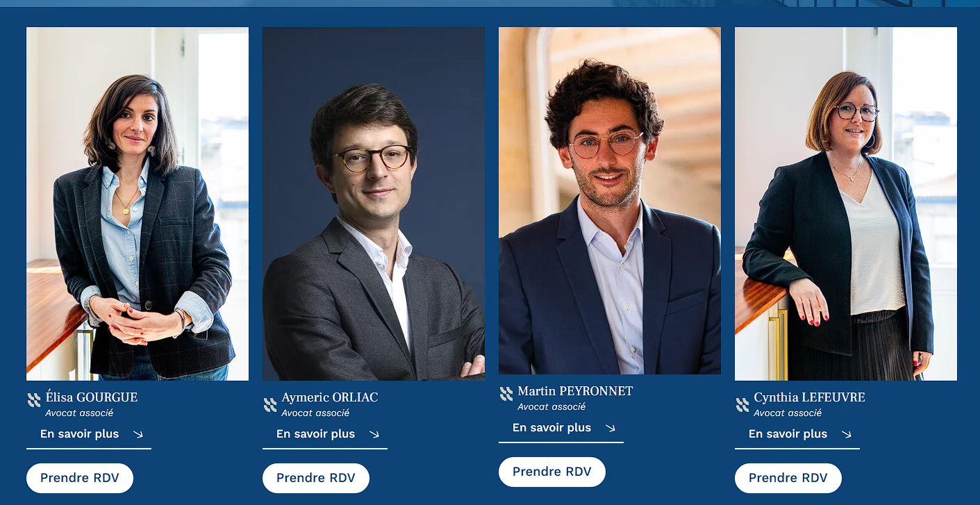The width and height of the screenshot is (980, 505).
Task: Click the arrow icon under Martin PEYRONNET
Action: [x=610, y=428]
